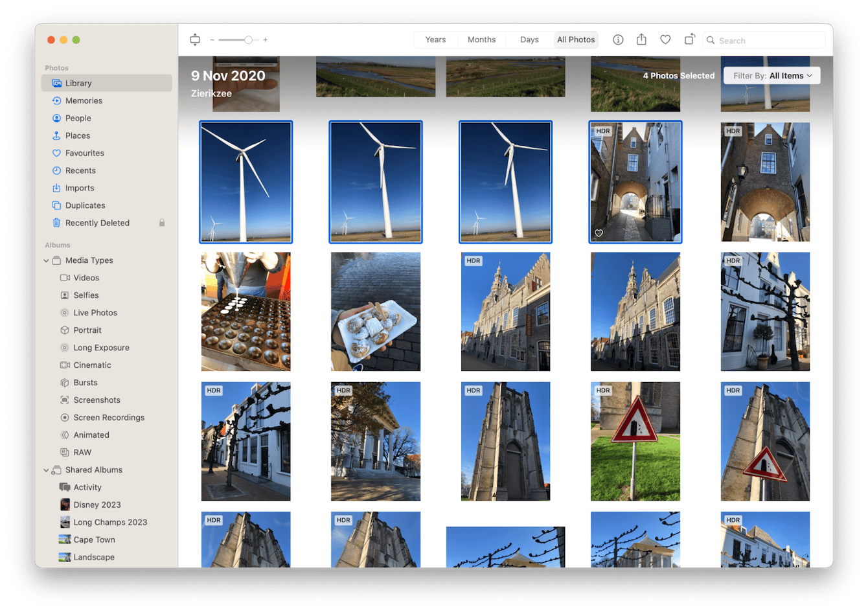
Task: Toggle favourite heart on selected alley photo
Action: (599, 233)
